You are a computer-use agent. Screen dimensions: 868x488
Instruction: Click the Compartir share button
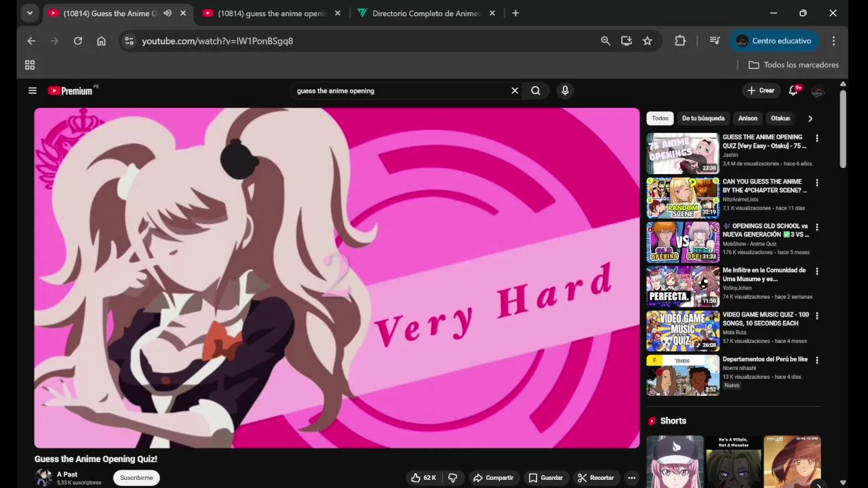[x=493, y=478]
